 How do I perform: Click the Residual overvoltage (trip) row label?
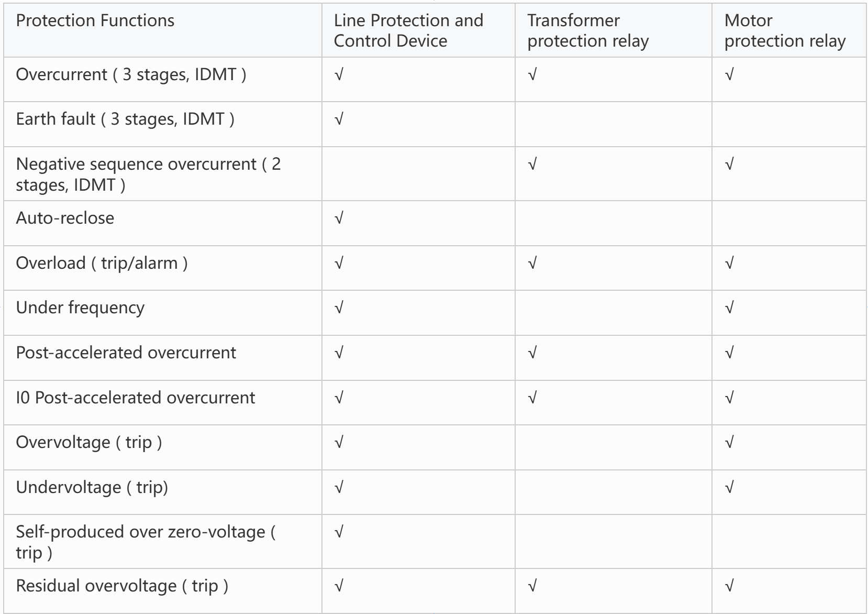click(122, 586)
